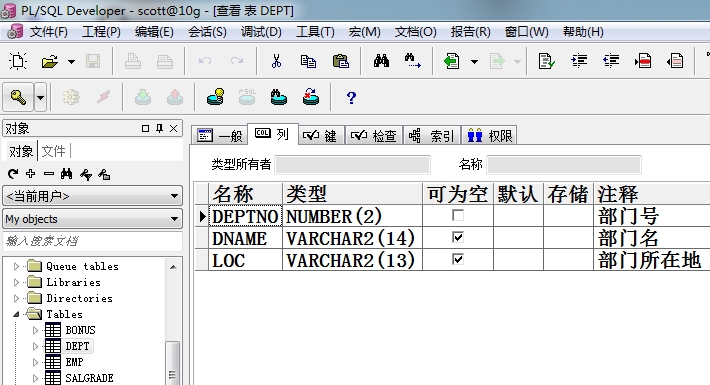Click the Find binoculars icon
The width and height of the screenshot is (710, 385).
(x=381, y=61)
